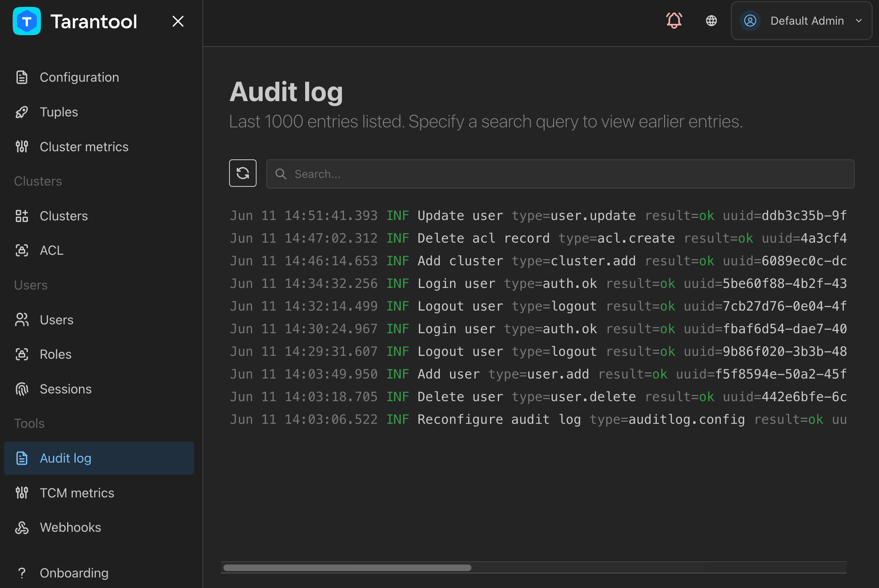Click the Tarantool brand name text
Image resolution: width=879 pixels, height=588 pixels.
coord(94,21)
